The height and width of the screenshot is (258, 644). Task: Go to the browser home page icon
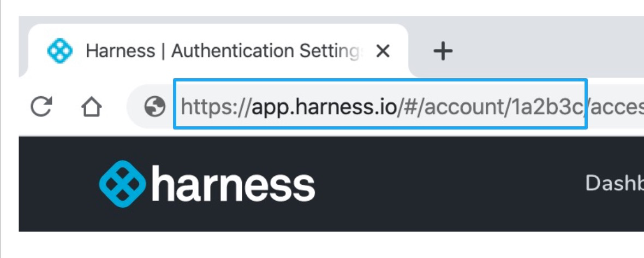pyautogui.click(x=91, y=107)
